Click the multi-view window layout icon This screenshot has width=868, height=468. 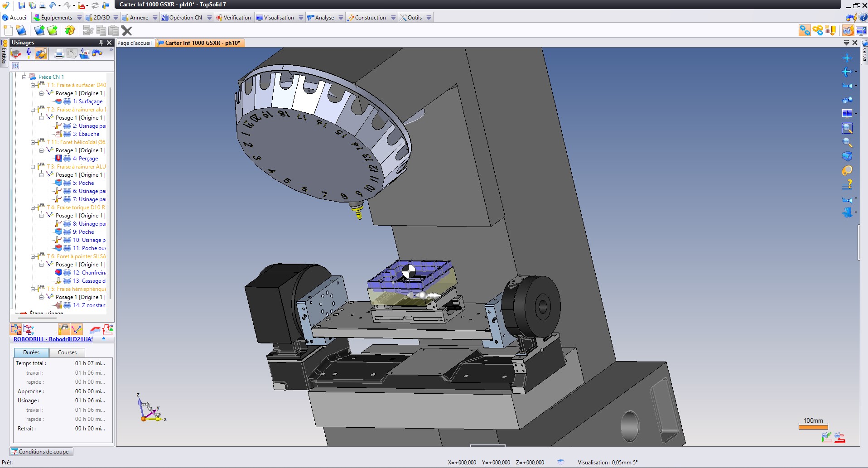coord(847,113)
